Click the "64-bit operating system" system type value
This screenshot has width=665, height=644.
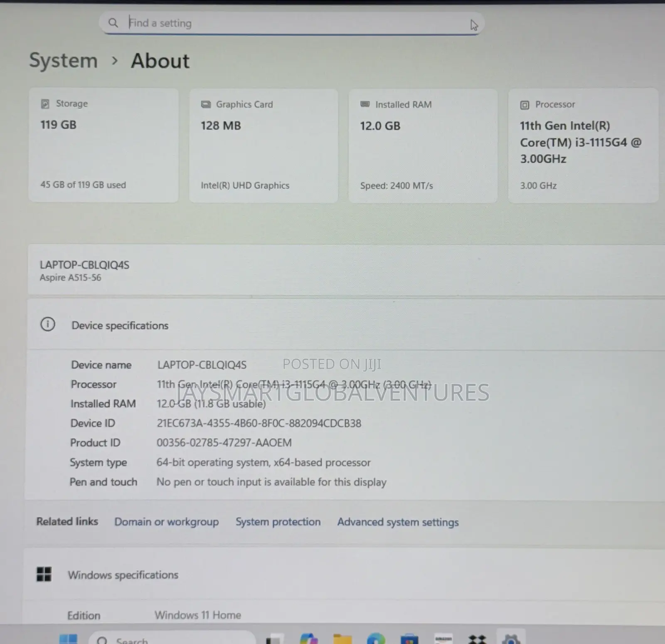coord(264,462)
